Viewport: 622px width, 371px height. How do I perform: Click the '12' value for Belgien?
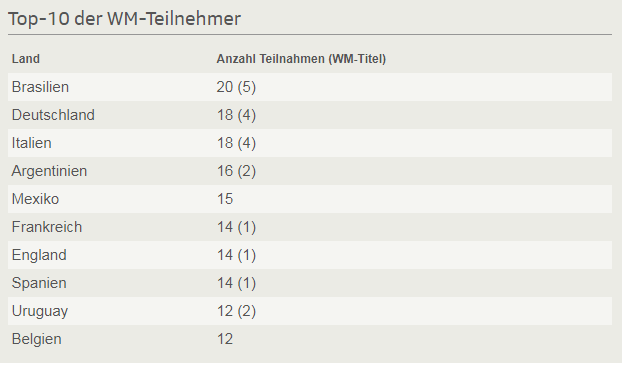[x=225, y=339]
